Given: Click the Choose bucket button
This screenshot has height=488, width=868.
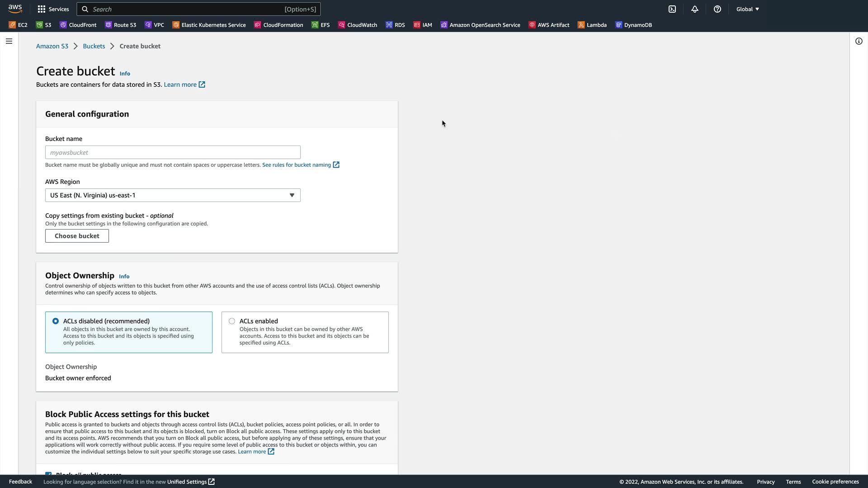Looking at the screenshot, I should click(77, 236).
